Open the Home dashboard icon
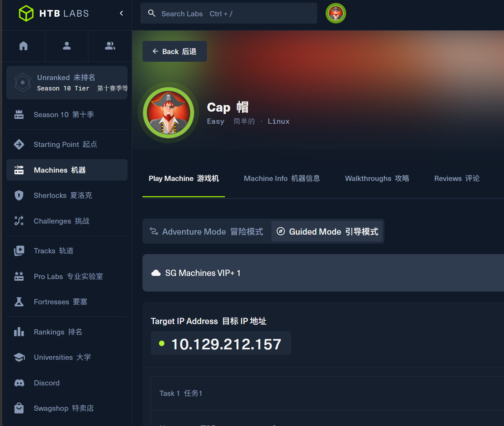 [24, 46]
